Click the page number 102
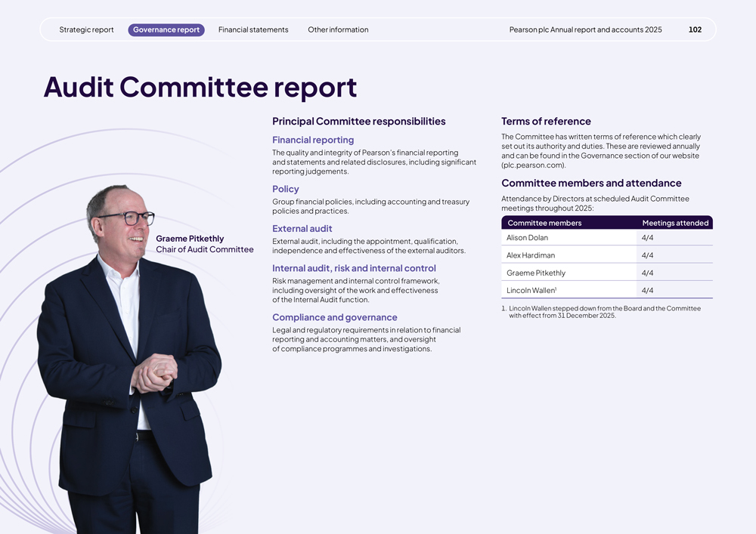Viewport: 756px width, 534px height. click(695, 30)
